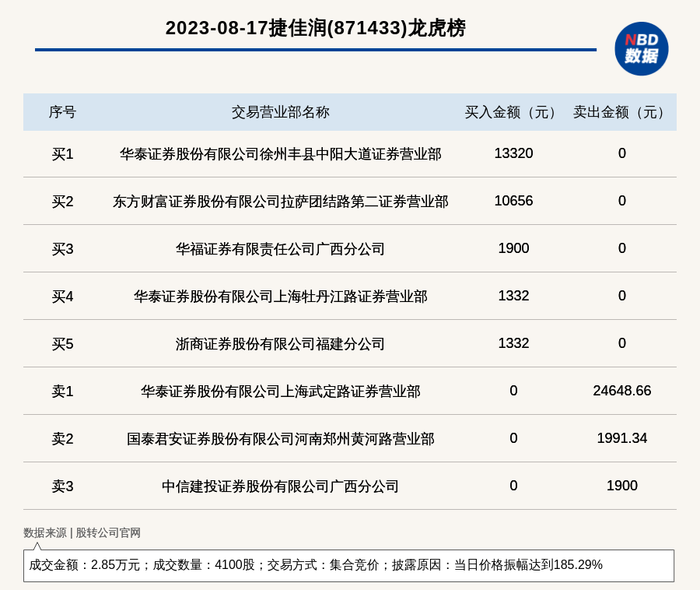Click the 买4 buy amount 1332
Screen dimensions: 700x590
pos(513,296)
